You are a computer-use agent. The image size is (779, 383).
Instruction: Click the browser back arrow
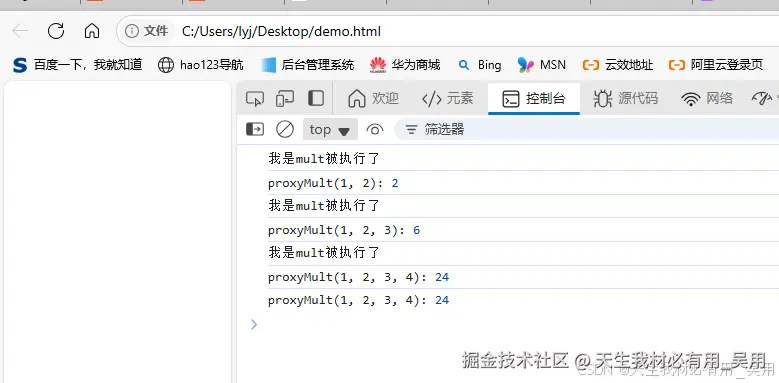[x=20, y=31]
